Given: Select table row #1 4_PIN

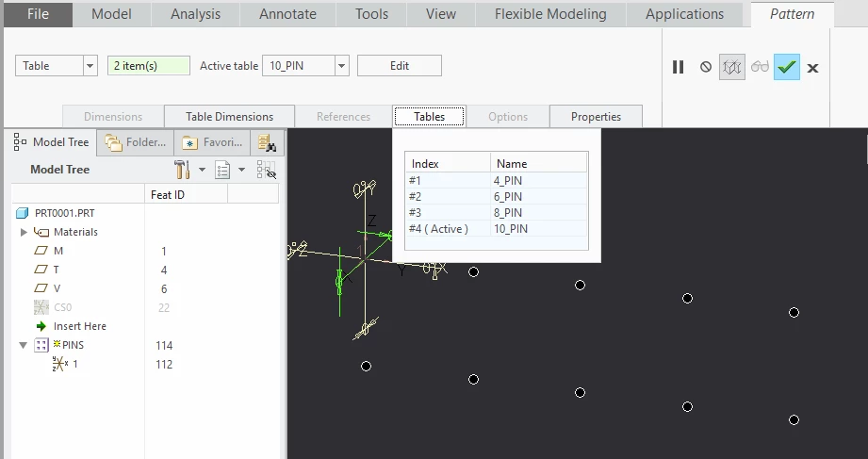Looking at the screenshot, I should pos(496,181).
